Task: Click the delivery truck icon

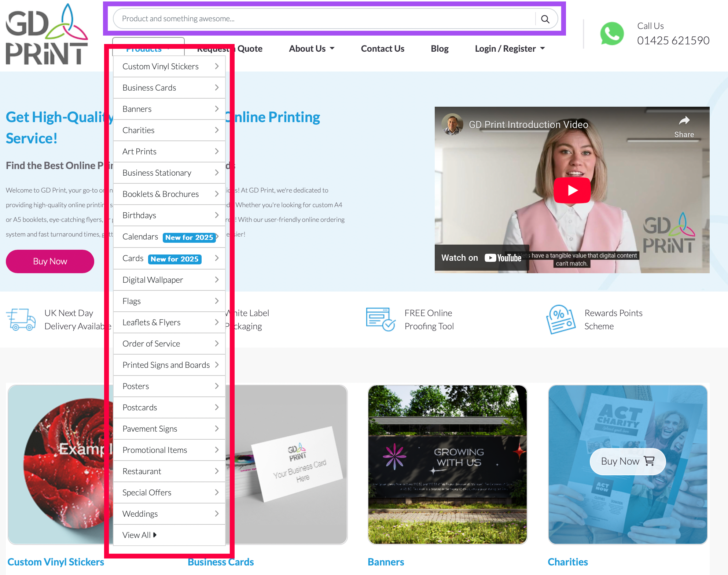Action: tap(21, 320)
